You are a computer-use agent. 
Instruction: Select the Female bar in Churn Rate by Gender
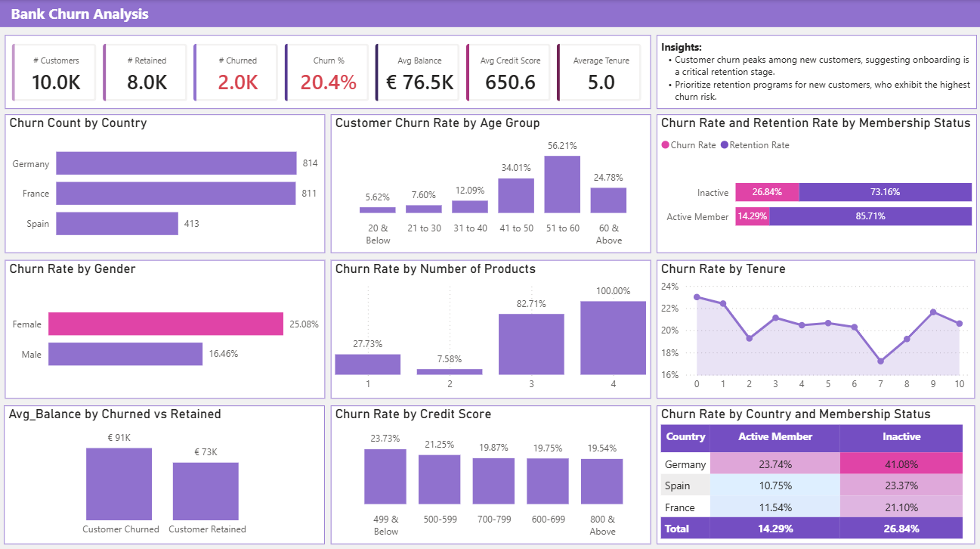[166, 324]
